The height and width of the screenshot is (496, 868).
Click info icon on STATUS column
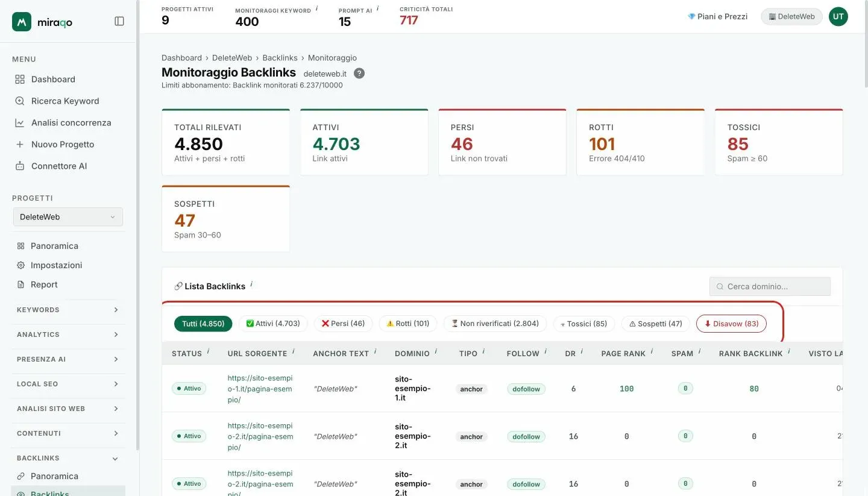coord(208,351)
